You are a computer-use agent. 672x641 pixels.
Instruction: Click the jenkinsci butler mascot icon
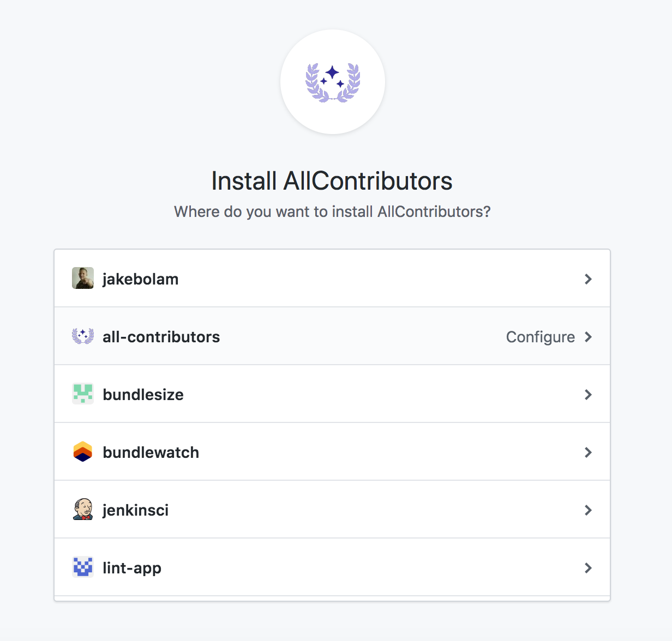(83, 510)
